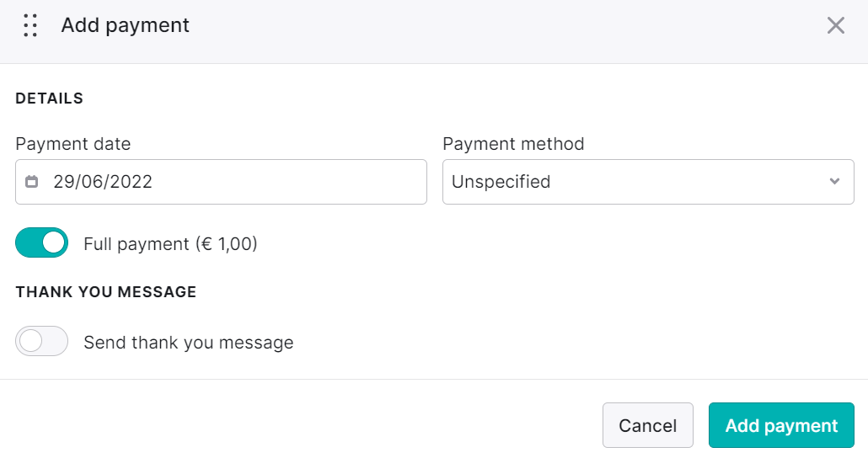Confirm with the teal Add payment button

[x=781, y=425]
